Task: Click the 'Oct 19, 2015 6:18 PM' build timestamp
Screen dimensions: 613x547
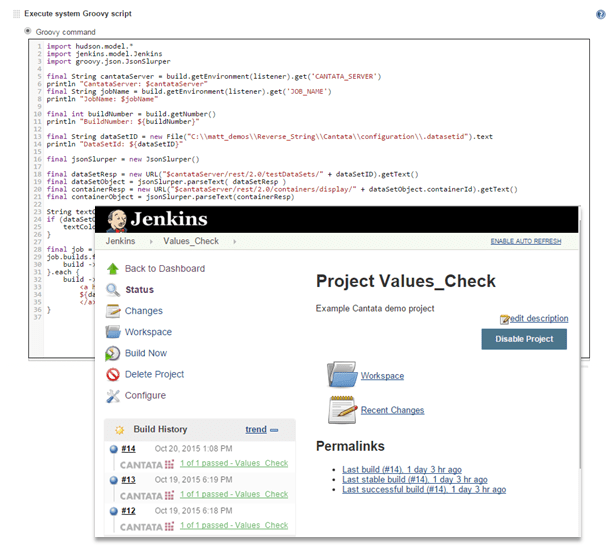Action: pyautogui.click(x=193, y=511)
